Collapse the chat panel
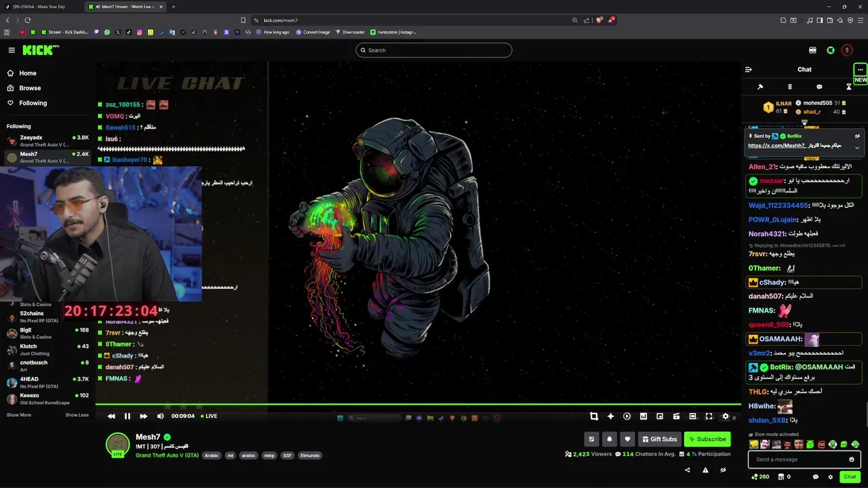The width and height of the screenshot is (868, 488). pos(749,69)
